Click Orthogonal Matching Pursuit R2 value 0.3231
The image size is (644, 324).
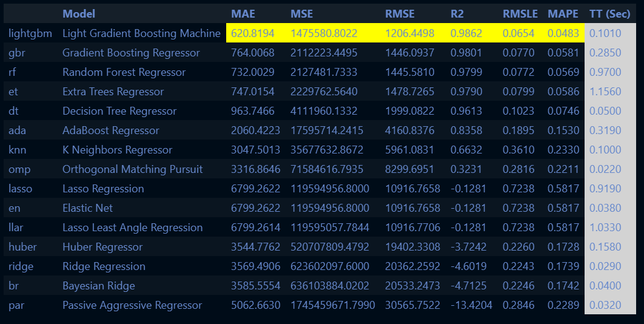(466, 169)
